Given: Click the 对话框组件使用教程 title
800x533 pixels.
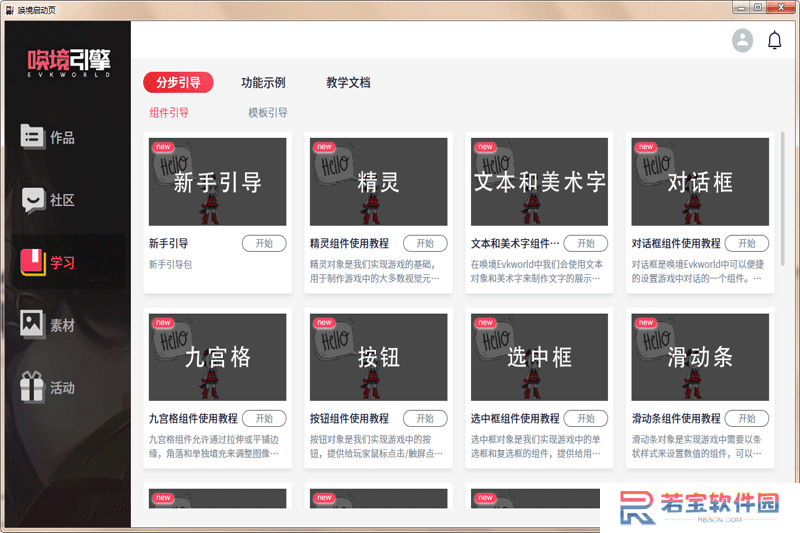Looking at the screenshot, I should point(676,243).
